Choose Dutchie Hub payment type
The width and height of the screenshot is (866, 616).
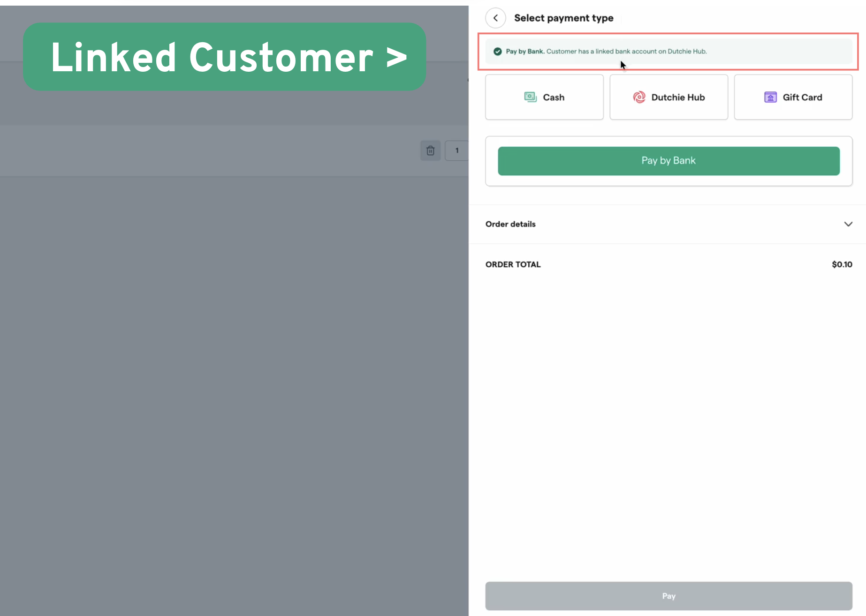668,97
